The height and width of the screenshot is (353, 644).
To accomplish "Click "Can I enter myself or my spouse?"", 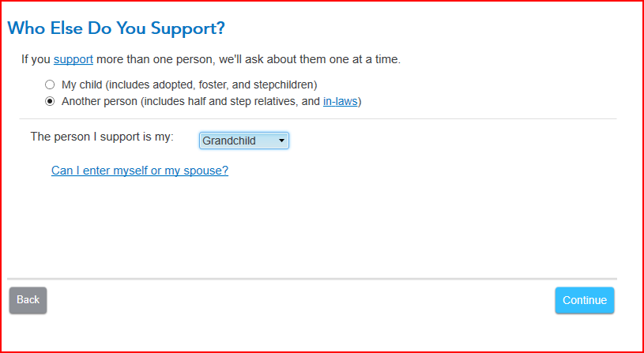I will point(140,171).
